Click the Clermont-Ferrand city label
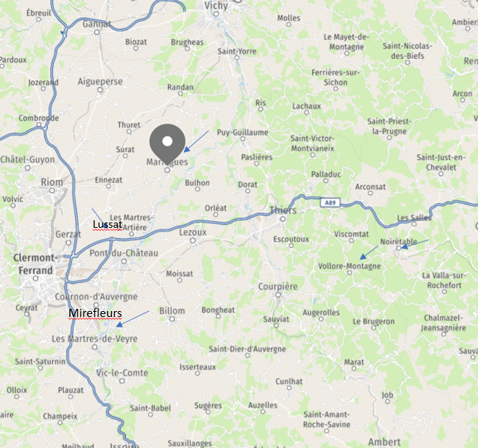Screen dimensions: 478x448 [35, 264]
